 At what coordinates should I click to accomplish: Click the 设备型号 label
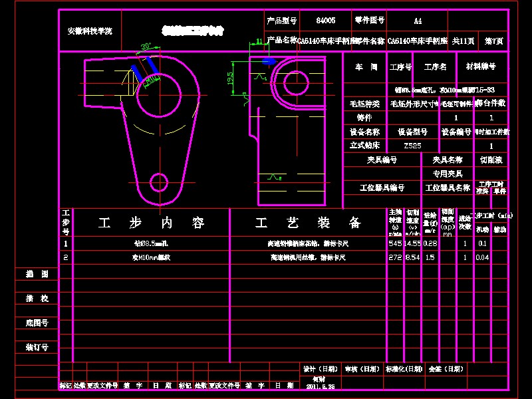tap(412, 132)
